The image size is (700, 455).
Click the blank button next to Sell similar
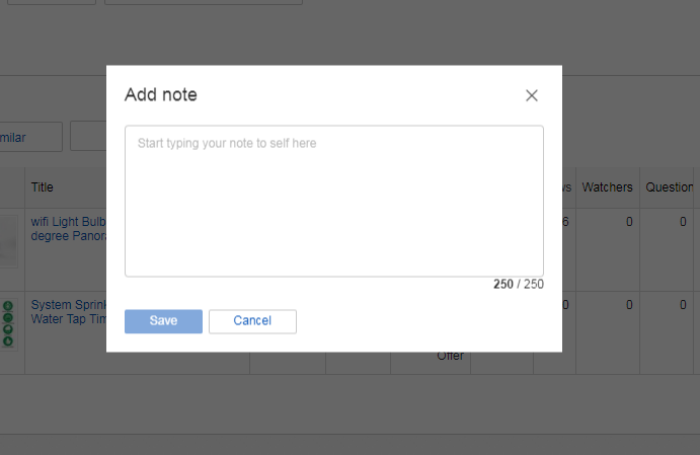coord(88,137)
